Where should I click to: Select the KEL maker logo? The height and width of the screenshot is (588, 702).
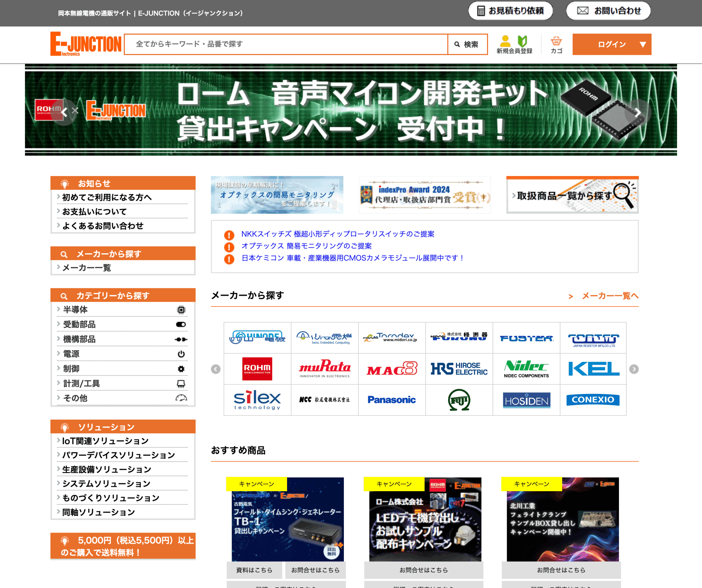593,369
